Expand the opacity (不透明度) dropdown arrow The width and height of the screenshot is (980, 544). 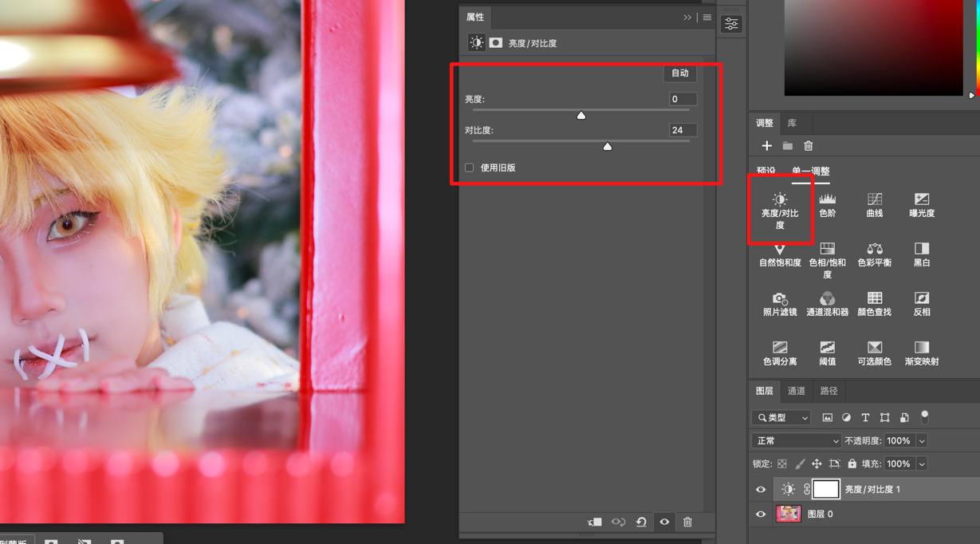922,441
